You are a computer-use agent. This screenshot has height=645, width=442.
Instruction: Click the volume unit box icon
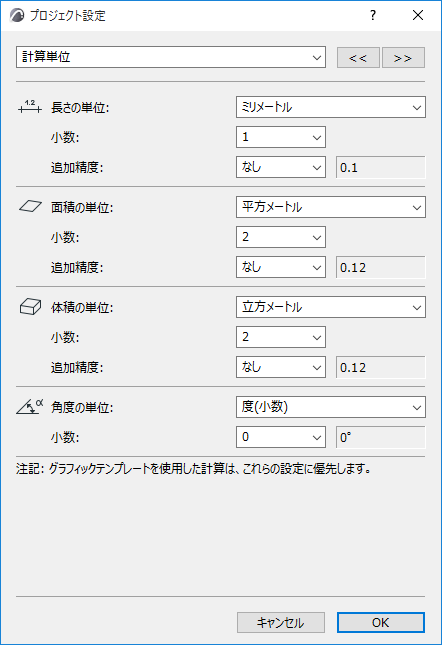pos(30,307)
